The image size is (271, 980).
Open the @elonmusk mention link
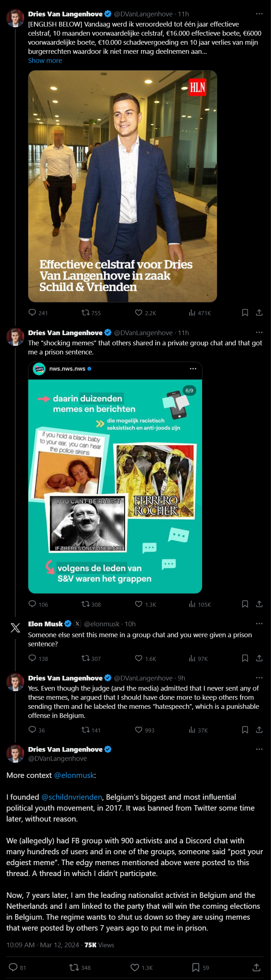click(x=74, y=775)
